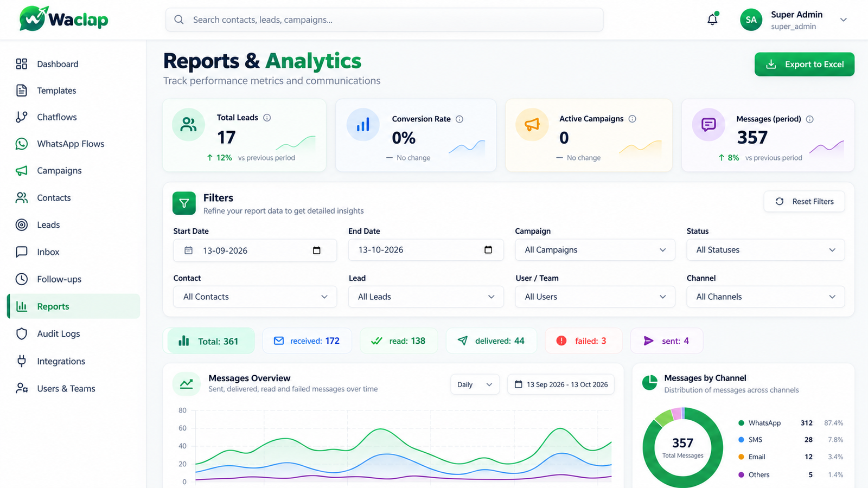Click the WhatsApp green legend dot
This screenshot has height=488, width=868.
click(741, 423)
